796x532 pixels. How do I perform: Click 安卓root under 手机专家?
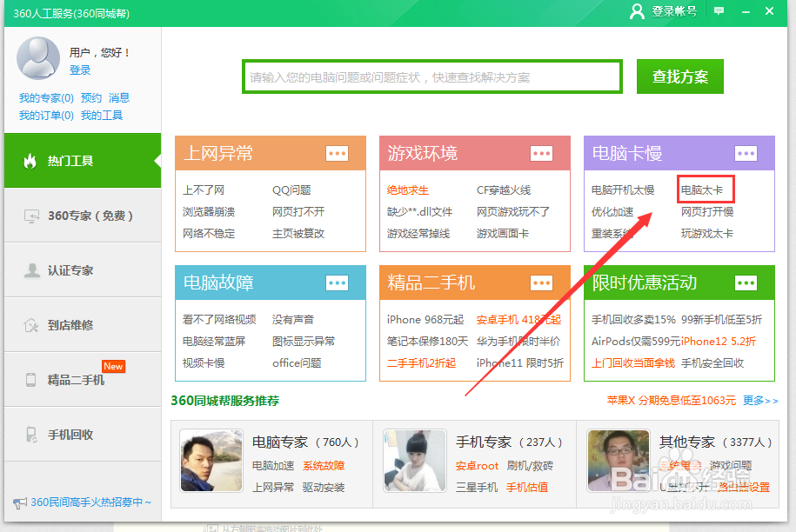[x=477, y=466]
